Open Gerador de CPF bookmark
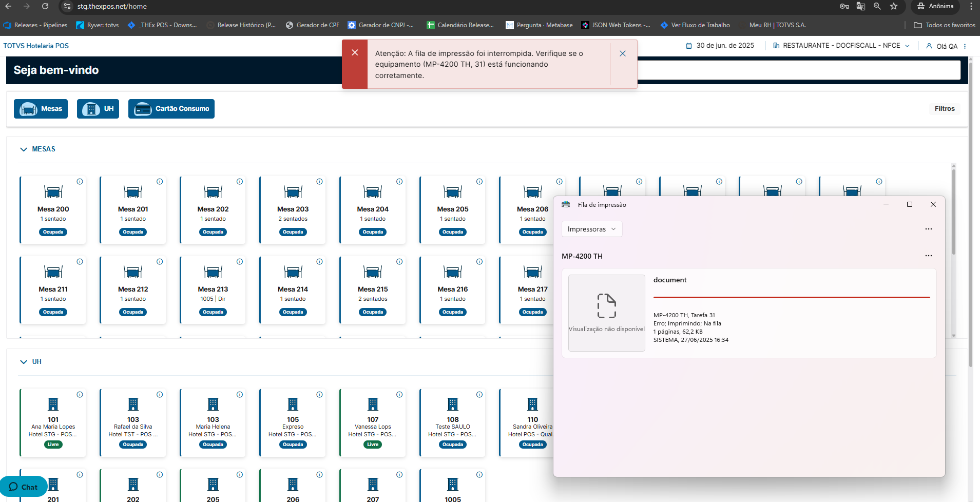 [x=313, y=25]
